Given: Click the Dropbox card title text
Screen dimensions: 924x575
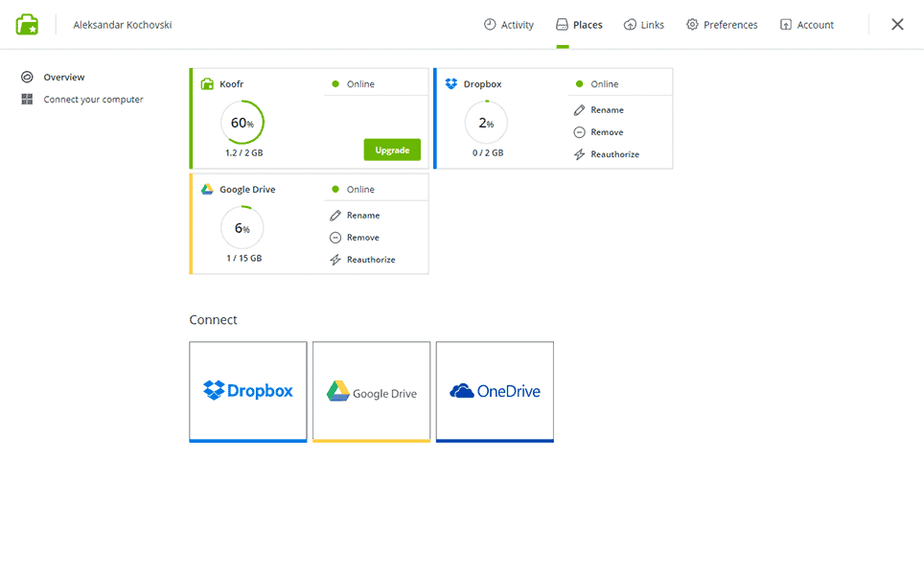Looking at the screenshot, I should point(483,83).
